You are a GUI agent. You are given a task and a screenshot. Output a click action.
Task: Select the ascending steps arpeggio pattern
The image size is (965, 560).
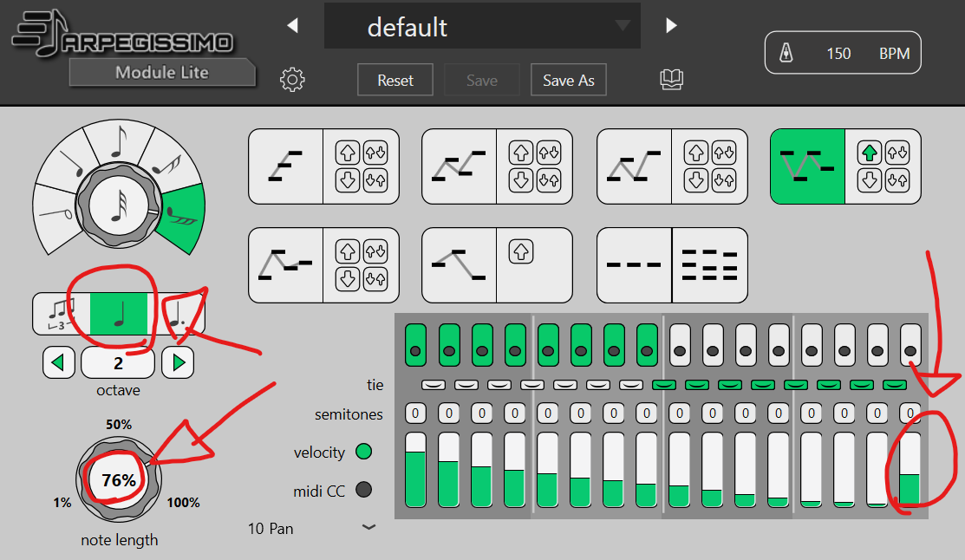[x=285, y=166]
